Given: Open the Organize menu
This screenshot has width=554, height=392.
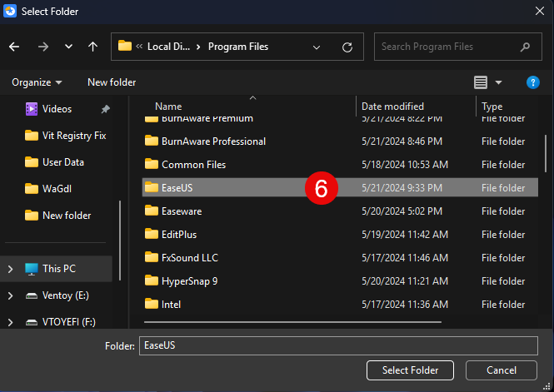Looking at the screenshot, I should 37,82.
